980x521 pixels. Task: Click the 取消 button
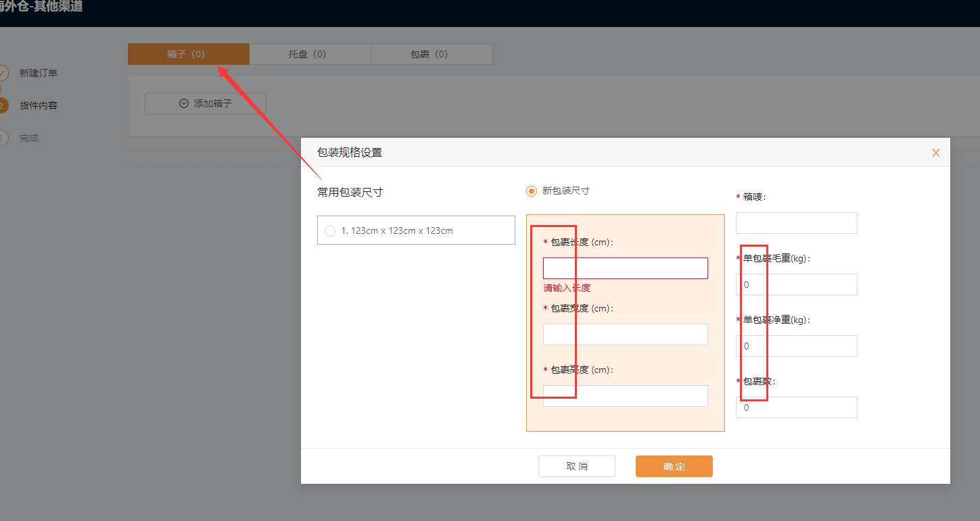tap(576, 466)
